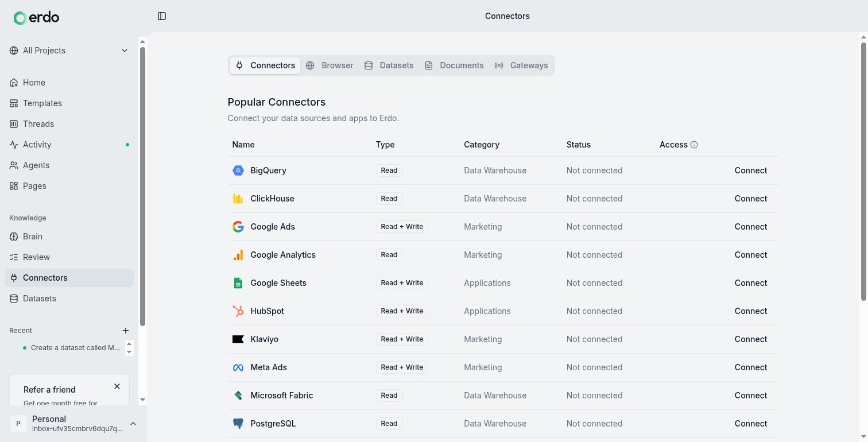Connect the PostgreSQL connector

(751, 424)
